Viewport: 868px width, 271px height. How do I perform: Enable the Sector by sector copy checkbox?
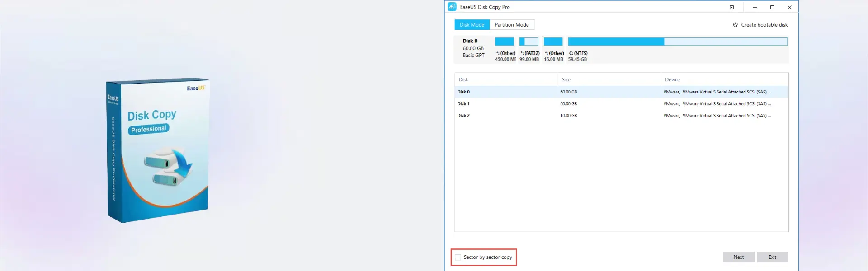click(x=458, y=257)
